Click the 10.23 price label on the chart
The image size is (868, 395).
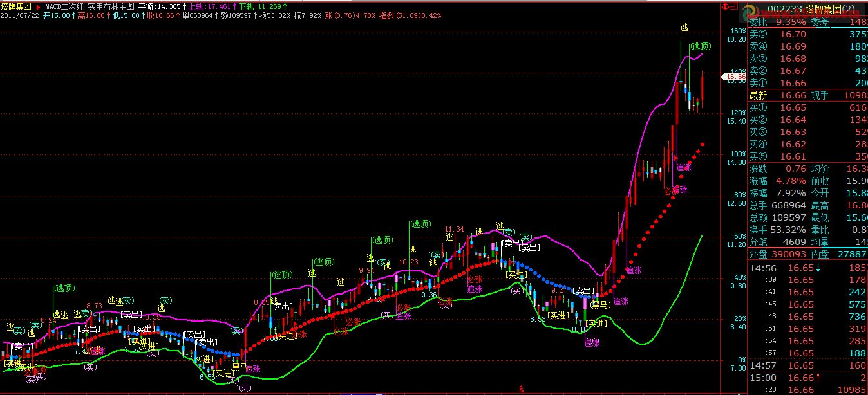pyautogui.click(x=409, y=262)
